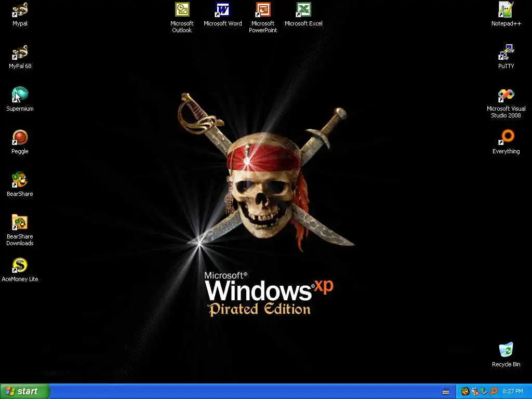Click the orange Everything magnifier tray icon
This screenshot has width=532, height=399.
[x=494, y=391]
